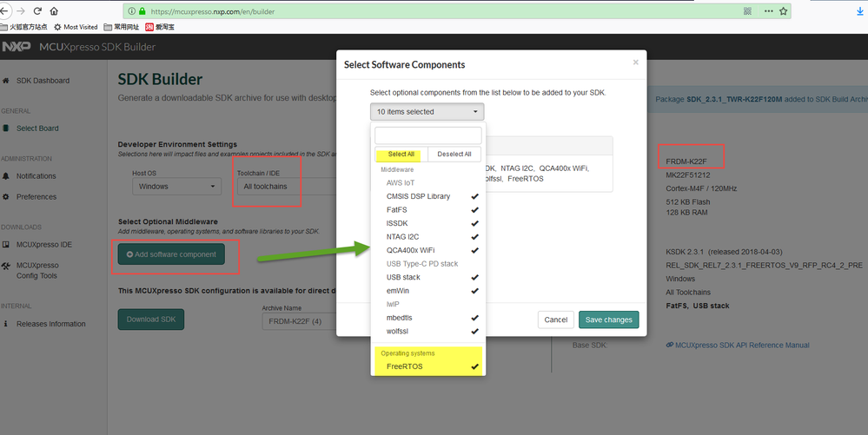Open MCUXpresso IDE downloads entry
Viewport: 868px width, 435px height.
[x=44, y=245]
